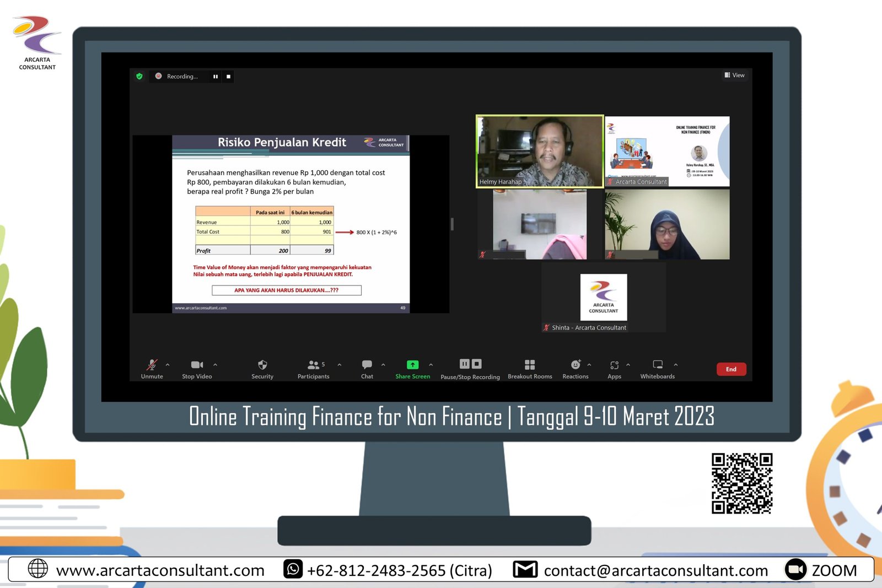Viewport: 882px width, 588px height.
Task: Expand audio options arrow beside Unmute
Action: pos(168,365)
